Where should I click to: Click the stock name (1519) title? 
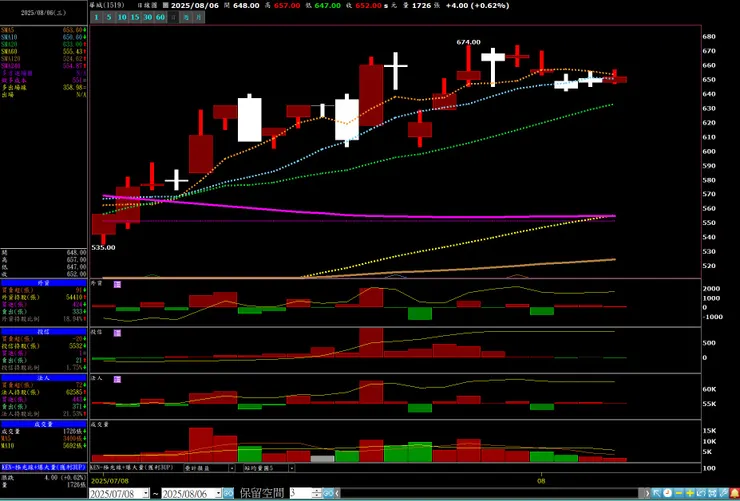(107, 5)
